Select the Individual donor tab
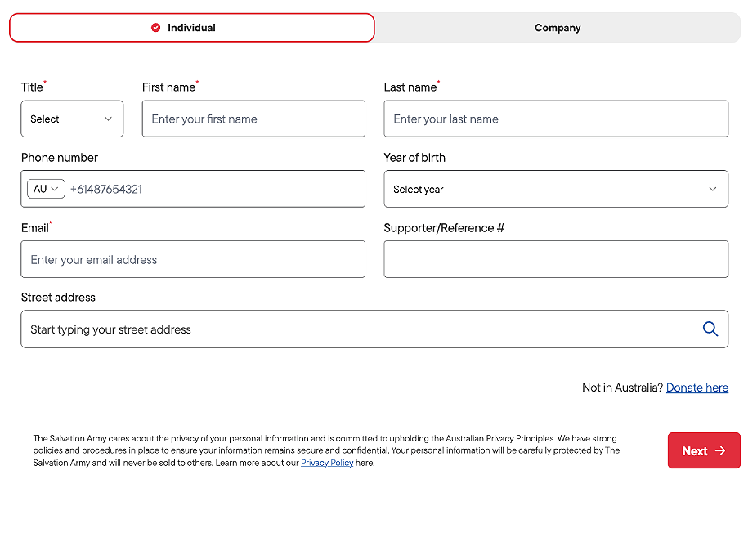748x560 pixels. click(x=192, y=28)
